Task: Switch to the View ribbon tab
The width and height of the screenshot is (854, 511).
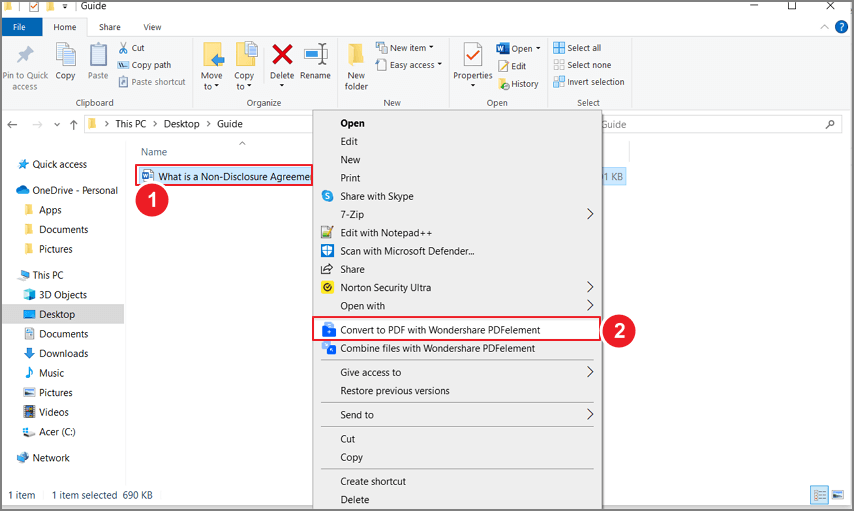Action: coord(152,27)
